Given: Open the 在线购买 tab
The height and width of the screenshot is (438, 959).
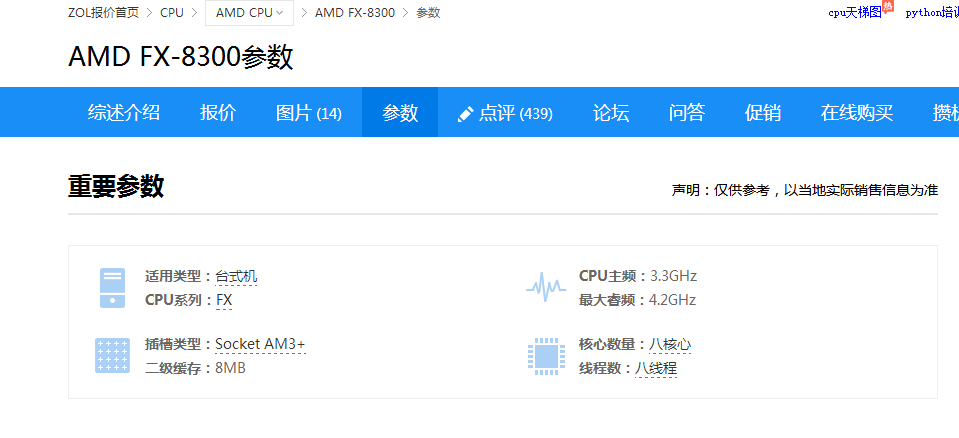Looking at the screenshot, I should click(x=857, y=113).
